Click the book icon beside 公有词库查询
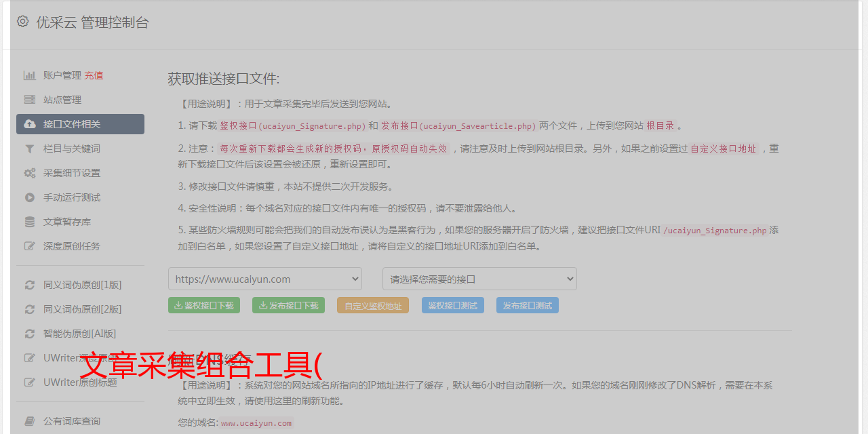The height and width of the screenshot is (434, 868). 30,421
